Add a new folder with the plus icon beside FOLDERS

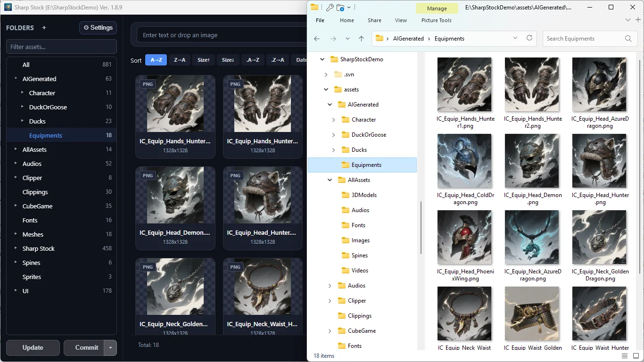44,28
